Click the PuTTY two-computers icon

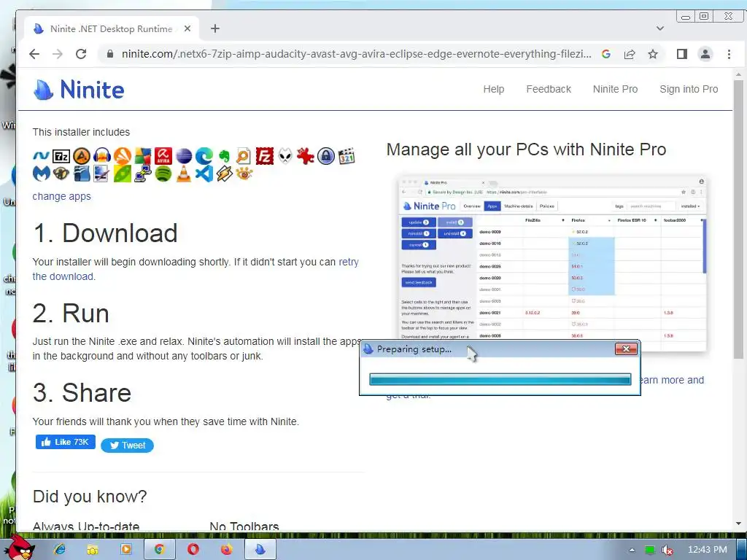click(142, 174)
